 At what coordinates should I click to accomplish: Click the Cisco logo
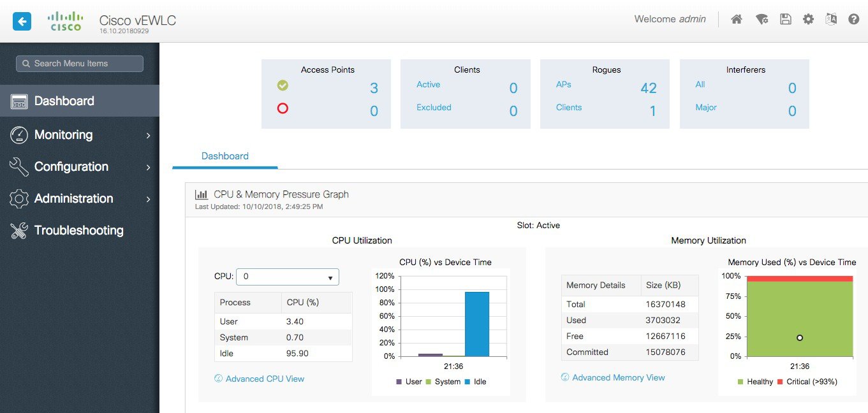coord(65,21)
